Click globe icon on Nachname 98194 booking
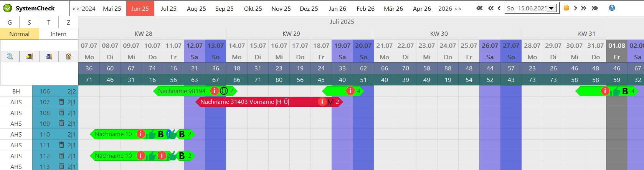This screenshot has height=170, width=644. tap(224, 91)
